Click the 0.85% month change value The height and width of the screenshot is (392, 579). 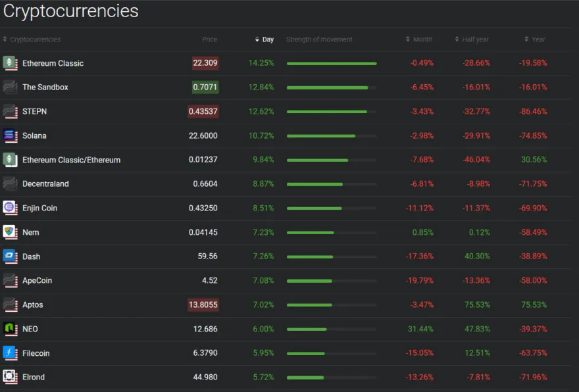(x=423, y=232)
